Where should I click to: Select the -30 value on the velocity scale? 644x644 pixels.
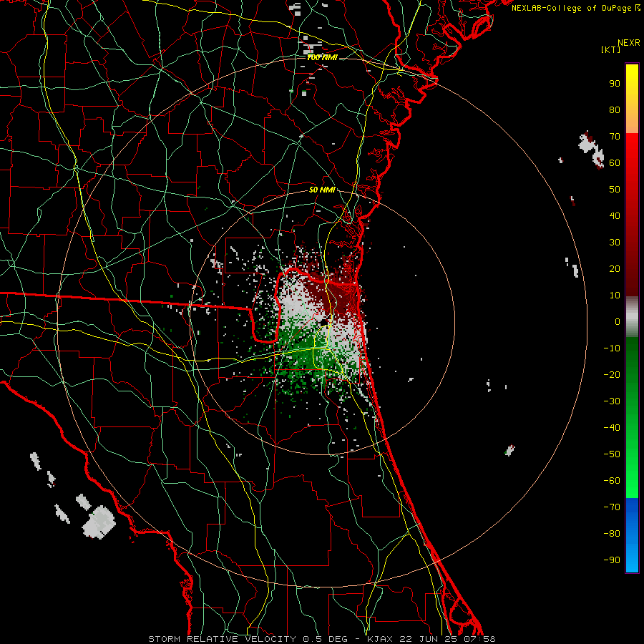pos(612,401)
